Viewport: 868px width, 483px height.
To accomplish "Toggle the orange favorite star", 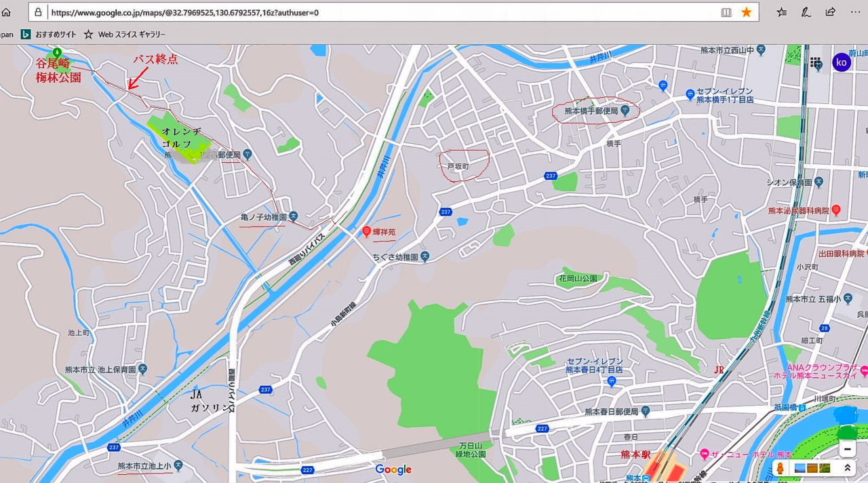I will (x=747, y=12).
